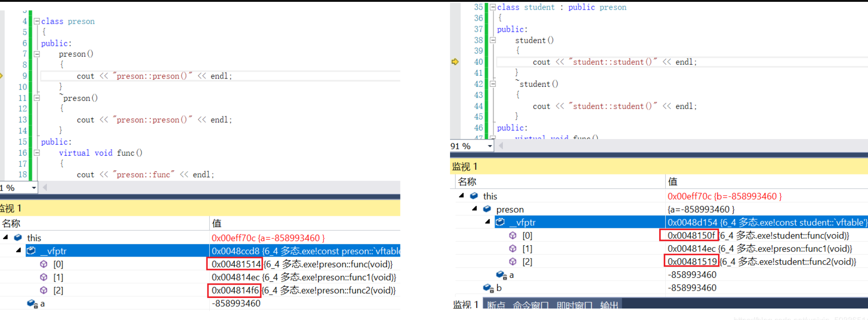The width and height of the screenshot is (868, 320).
Task: Click scroll-left arrow beside 91 % zoom box
Action: click(501, 146)
